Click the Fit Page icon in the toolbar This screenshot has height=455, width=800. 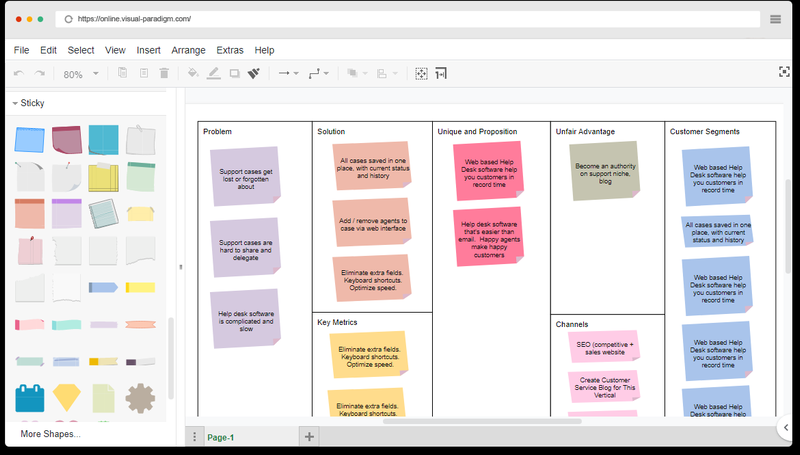point(421,74)
